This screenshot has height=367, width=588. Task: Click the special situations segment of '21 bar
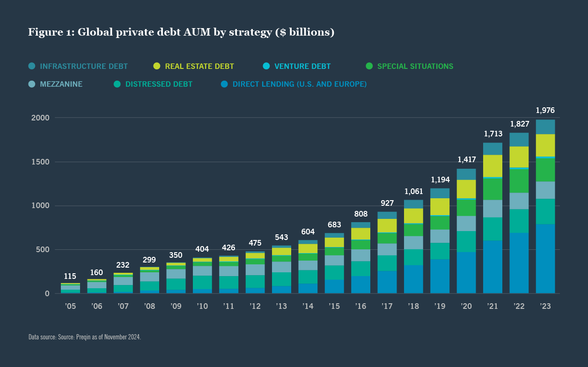(x=492, y=189)
